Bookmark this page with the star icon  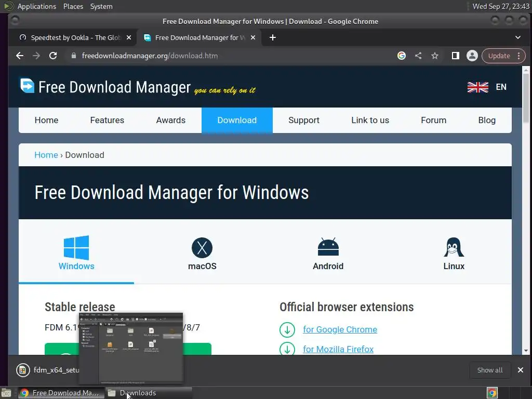(435, 56)
